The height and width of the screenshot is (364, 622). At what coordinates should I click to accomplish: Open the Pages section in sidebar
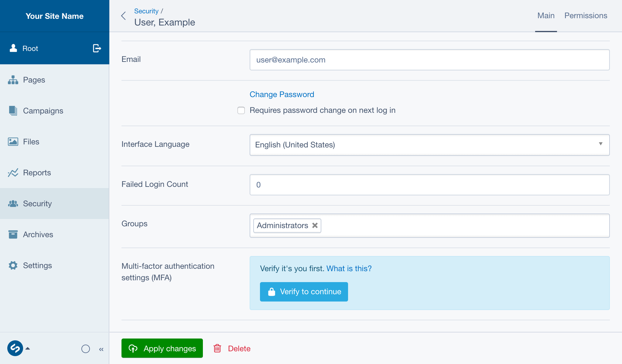(x=34, y=80)
